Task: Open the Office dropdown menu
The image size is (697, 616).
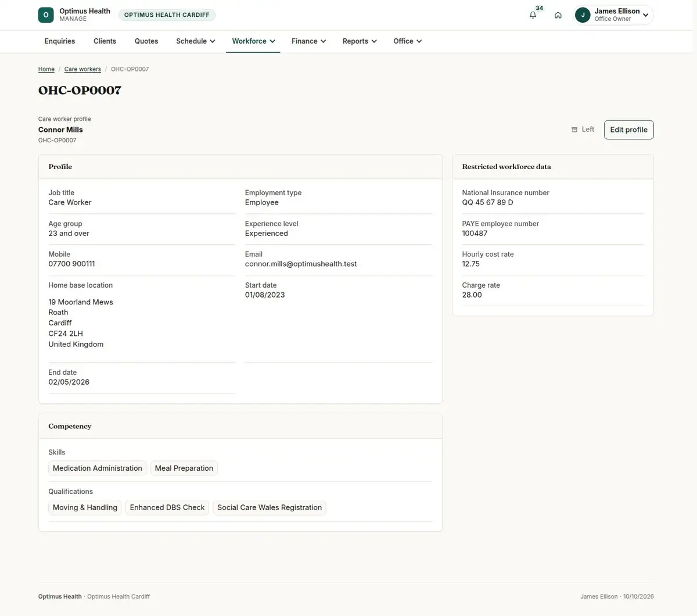Action: 408,41
